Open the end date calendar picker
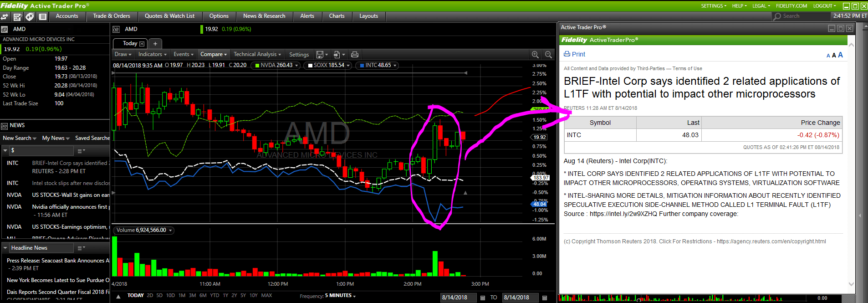Screen dimensions: 868x303 pos(544,298)
